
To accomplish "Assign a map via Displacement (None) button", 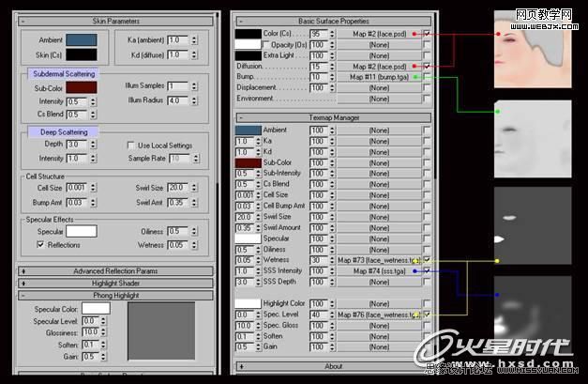I will (x=379, y=88).
